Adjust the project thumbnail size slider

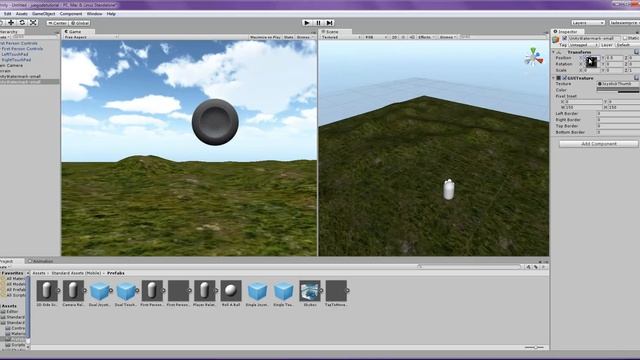(534, 347)
